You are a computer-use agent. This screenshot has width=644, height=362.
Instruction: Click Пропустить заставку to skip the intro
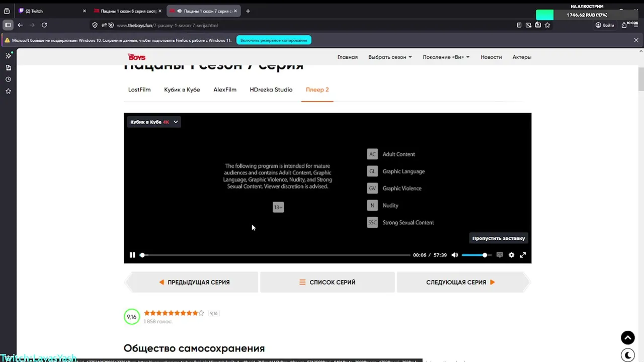tap(499, 238)
